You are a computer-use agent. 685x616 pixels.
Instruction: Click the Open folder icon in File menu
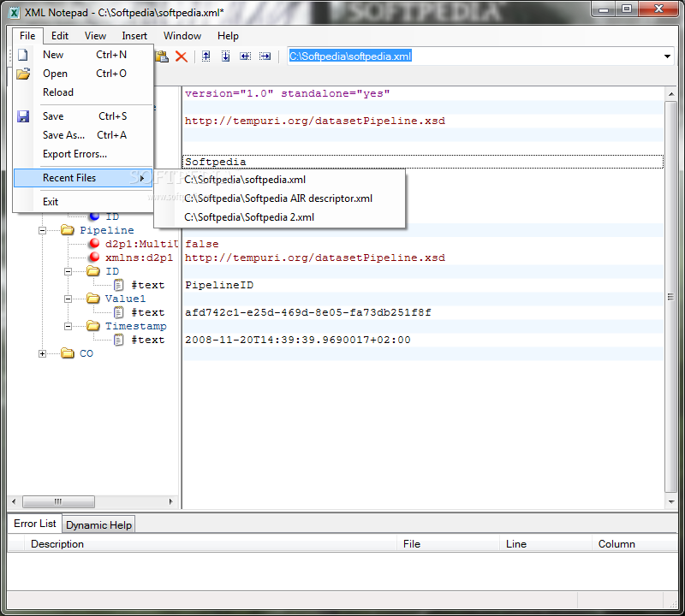point(23,74)
